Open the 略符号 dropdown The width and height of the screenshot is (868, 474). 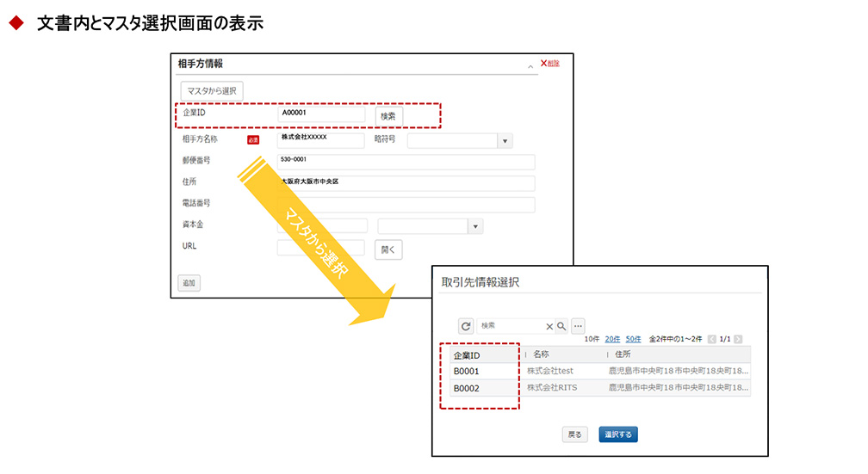[x=505, y=141]
